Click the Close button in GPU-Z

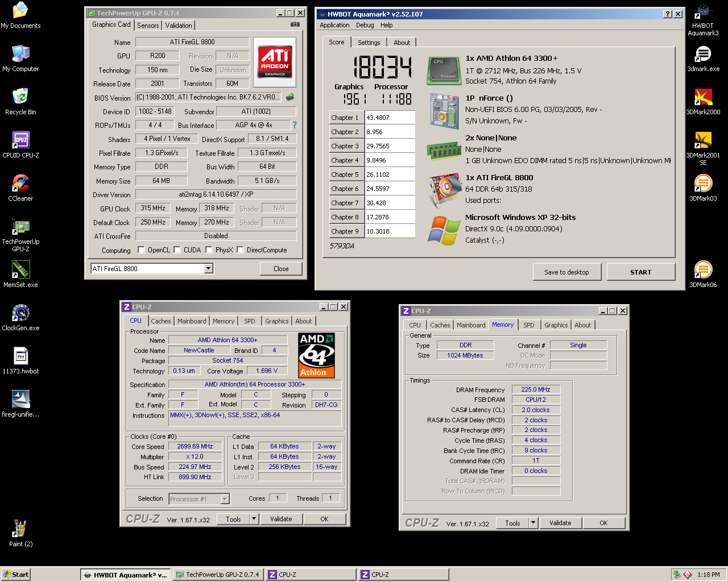[x=281, y=269]
